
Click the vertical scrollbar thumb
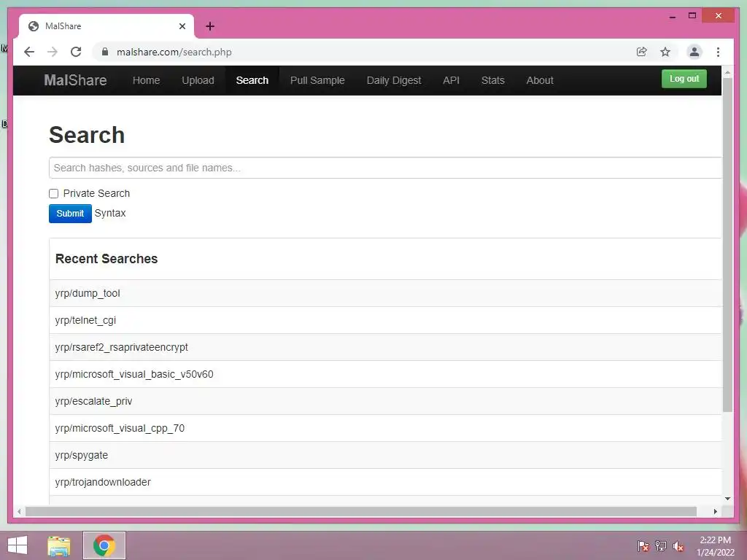[x=727, y=244]
